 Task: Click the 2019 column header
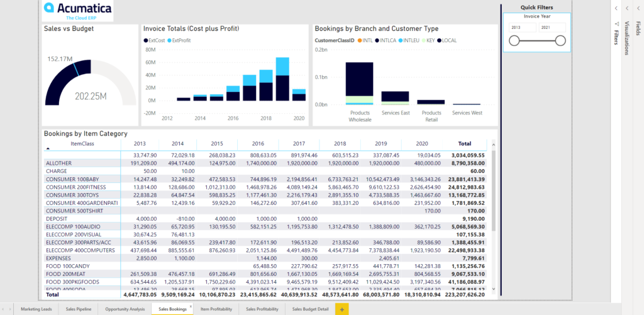(x=380, y=143)
